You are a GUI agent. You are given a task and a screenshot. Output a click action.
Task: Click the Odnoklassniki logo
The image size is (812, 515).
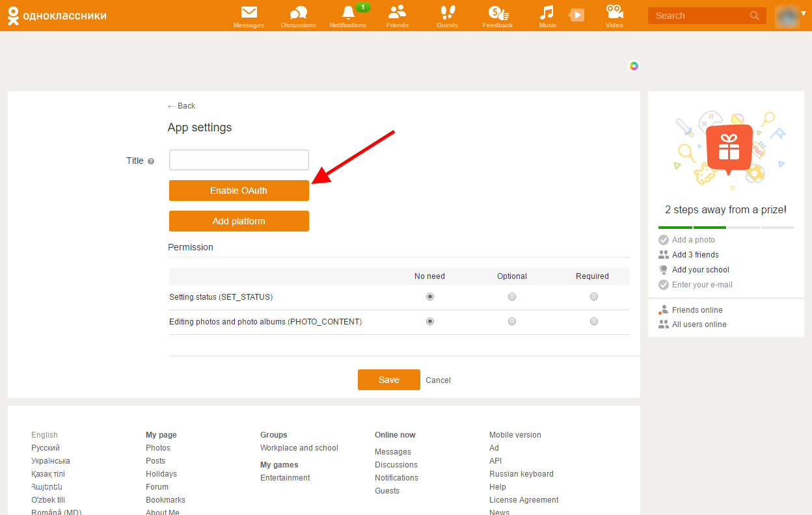tap(57, 16)
